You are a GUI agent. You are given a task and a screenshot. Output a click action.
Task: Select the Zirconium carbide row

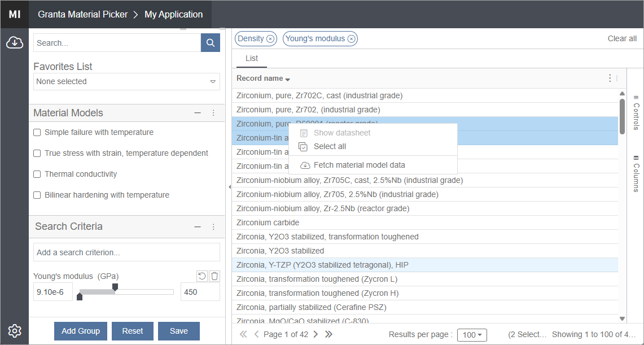pyautogui.click(x=425, y=222)
